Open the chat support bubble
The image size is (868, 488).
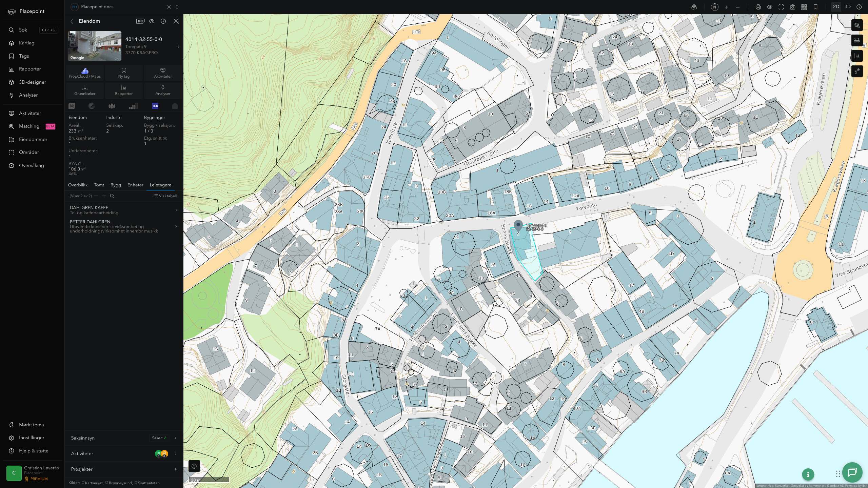852,472
